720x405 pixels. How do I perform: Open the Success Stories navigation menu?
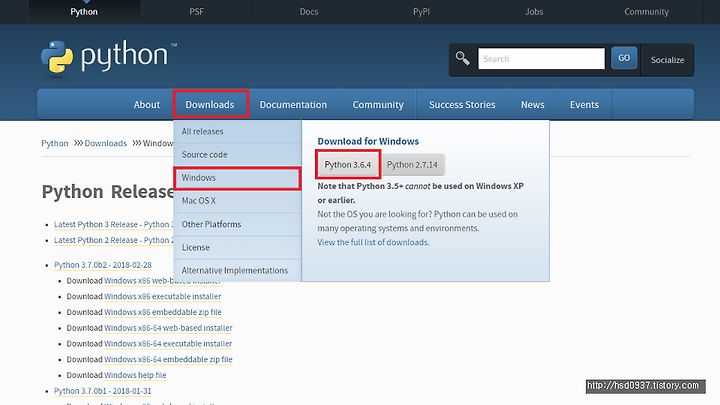(462, 105)
